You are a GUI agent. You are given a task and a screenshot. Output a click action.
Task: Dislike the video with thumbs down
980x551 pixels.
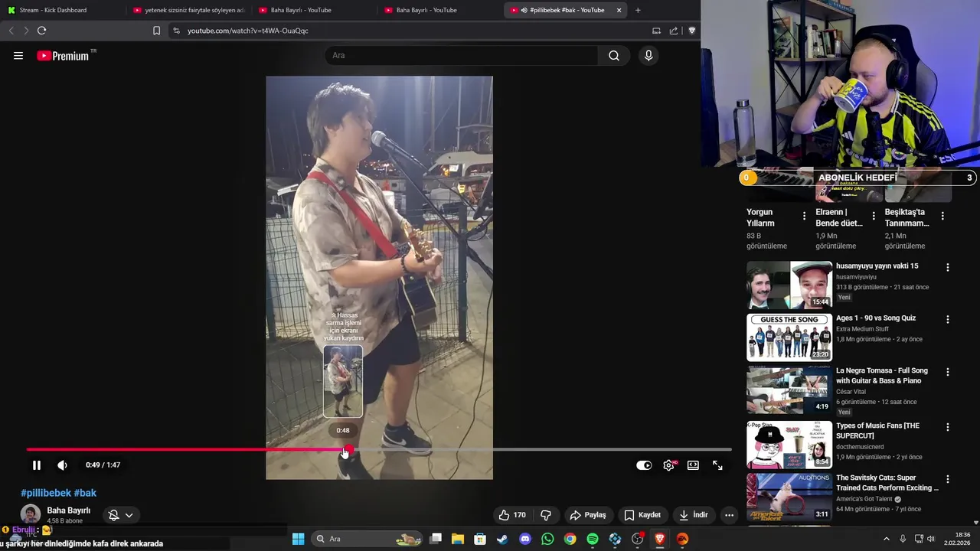tap(546, 515)
